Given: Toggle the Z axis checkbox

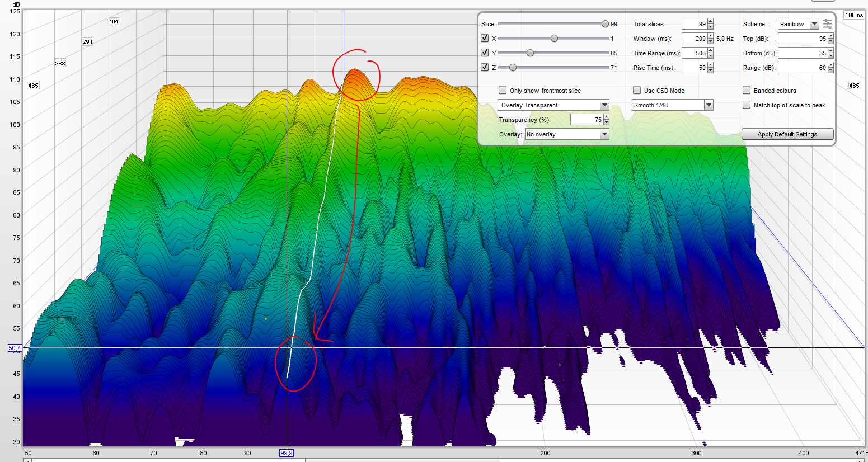Looking at the screenshot, I should click(x=485, y=68).
